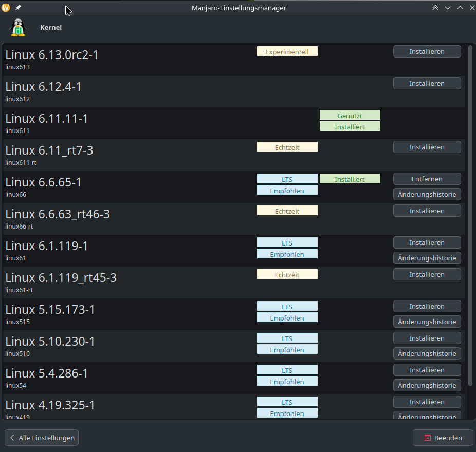Image resolution: width=476 pixels, height=452 pixels.
Task: Install Linux 6.12.4-1 kernel
Action: point(427,83)
